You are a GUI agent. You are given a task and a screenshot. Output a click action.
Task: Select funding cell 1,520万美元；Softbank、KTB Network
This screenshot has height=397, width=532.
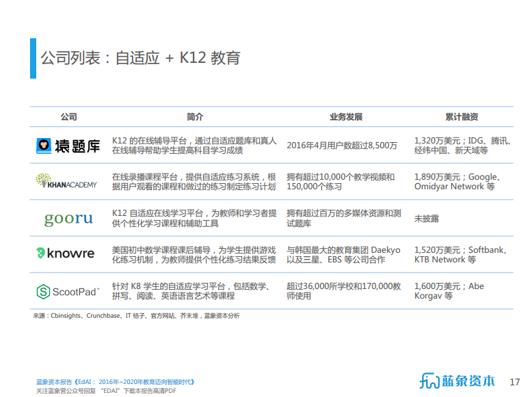click(x=461, y=255)
